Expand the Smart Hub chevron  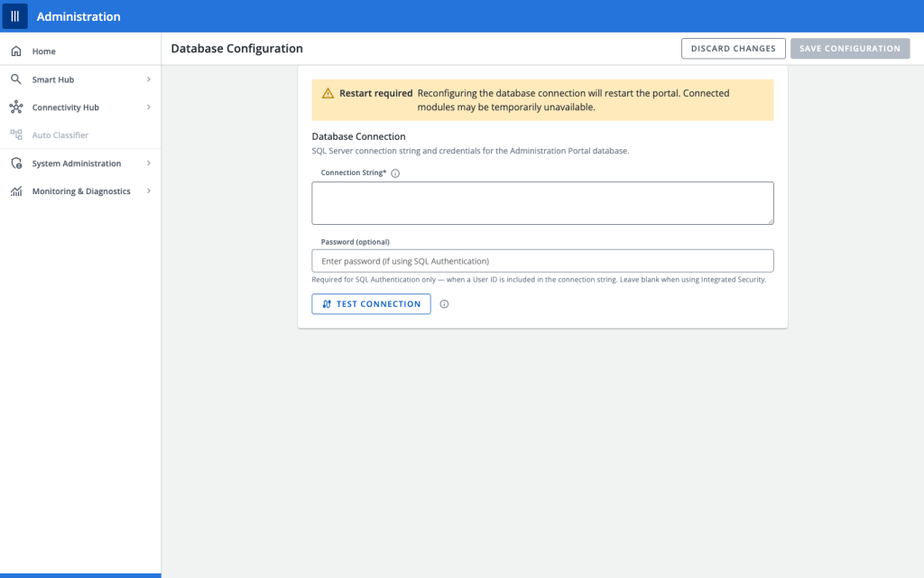[149, 79]
